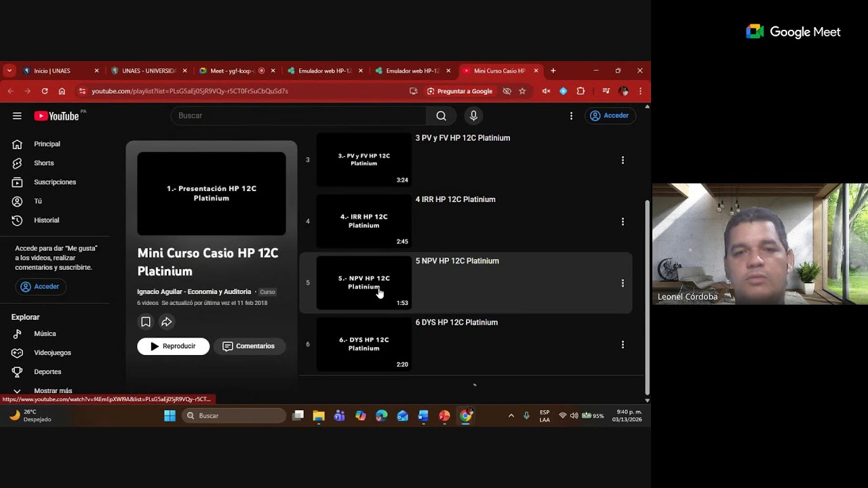Open Chrome three-dot menu
This screenshot has width=868, height=488.
click(640, 91)
